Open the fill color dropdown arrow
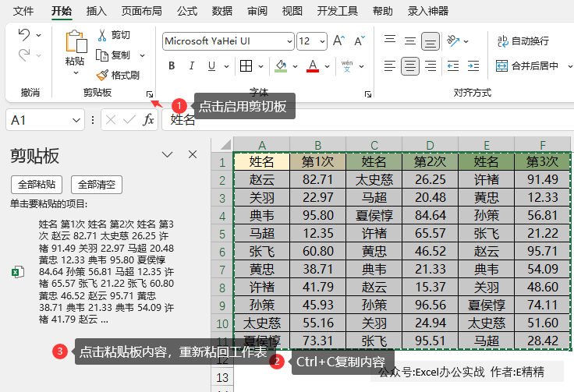This screenshot has height=392, width=574. pos(295,66)
